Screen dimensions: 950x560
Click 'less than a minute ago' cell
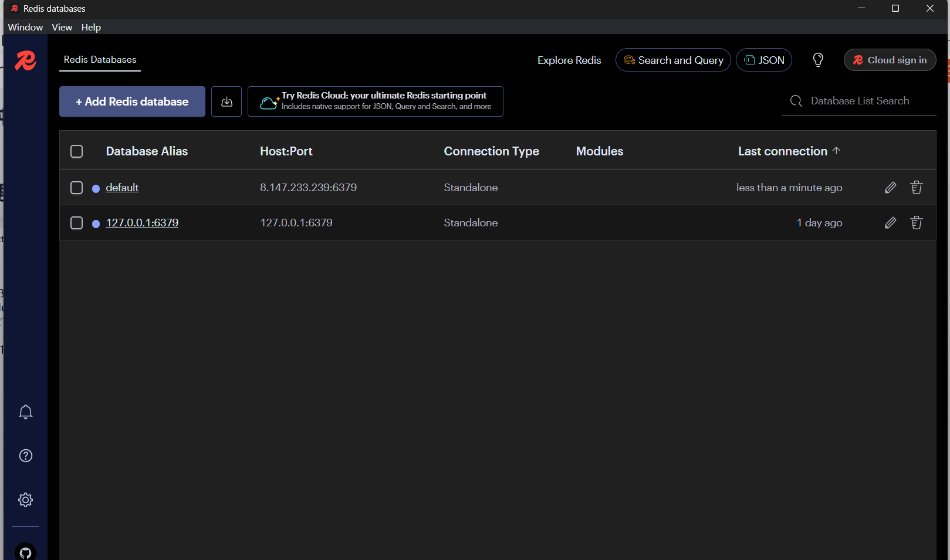point(789,188)
